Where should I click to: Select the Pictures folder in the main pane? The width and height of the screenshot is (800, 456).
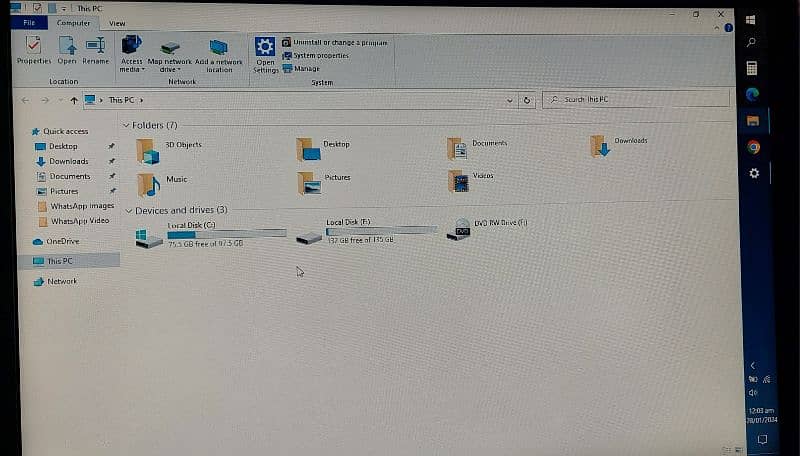[x=324, y=183]
